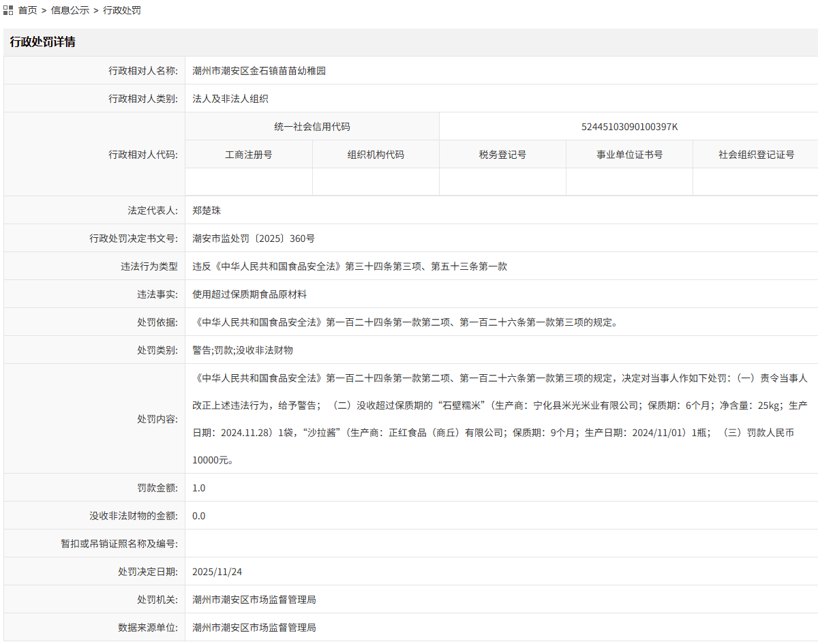Image resolution: width=818 pixels, height=644 pixels.
Task: Click penalty type 警告;罚款;没收非法财物
Action: pos(243,350)
